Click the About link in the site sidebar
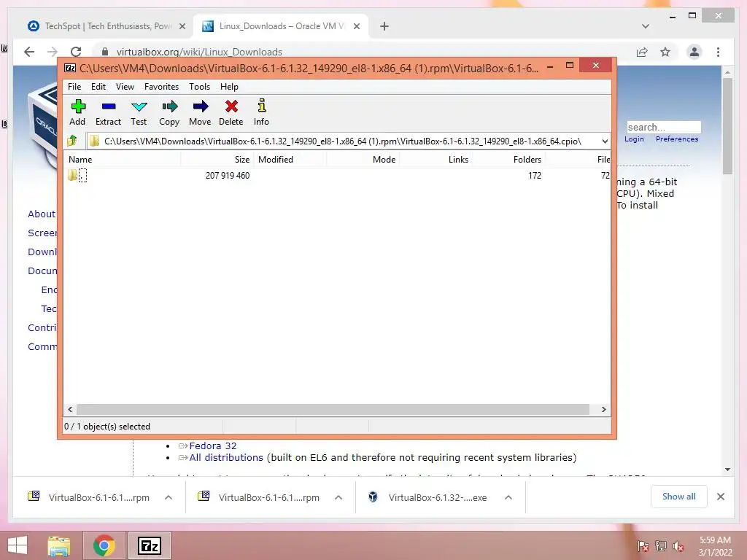The image size is (747, 560). coord(42,214)
